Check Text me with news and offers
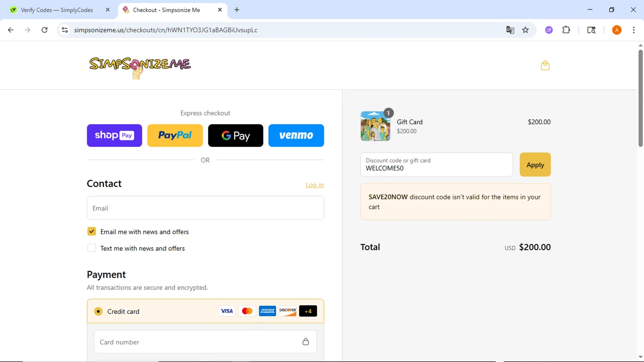The image size is (644, 362). [91, 248]
